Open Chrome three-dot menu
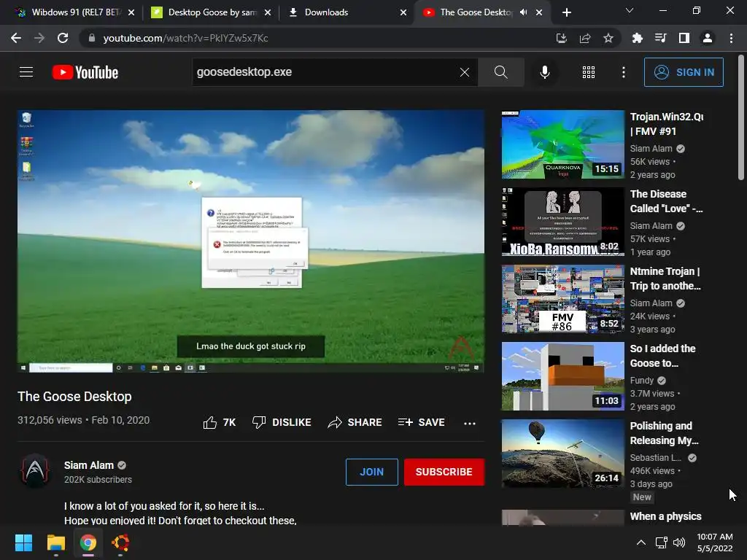The image size is (747, 560). [x=731, y=38]
